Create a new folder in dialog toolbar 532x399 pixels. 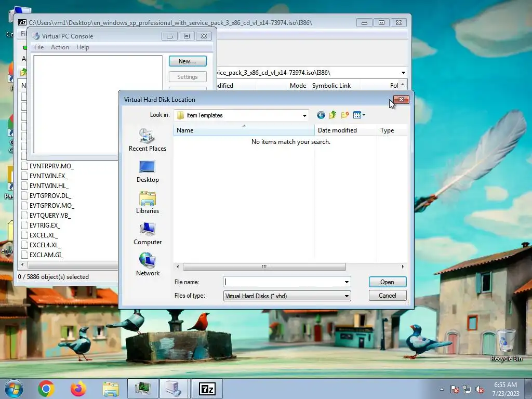(x=345, y=115)
